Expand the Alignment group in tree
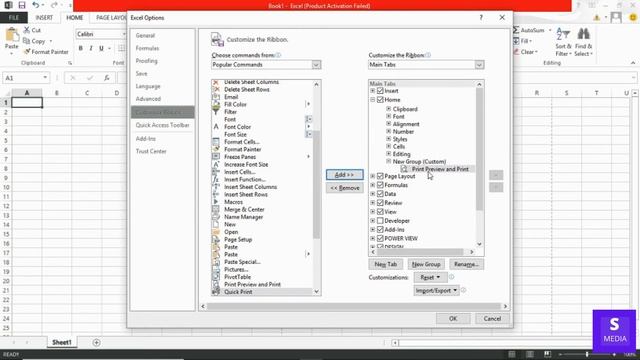The width and height of the screenshot is (640, 360). (389, 124)
